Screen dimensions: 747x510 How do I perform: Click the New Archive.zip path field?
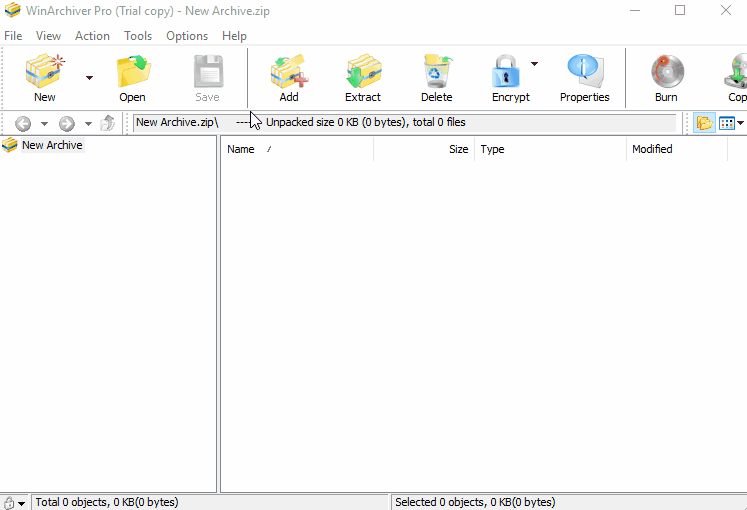[404, 122]
